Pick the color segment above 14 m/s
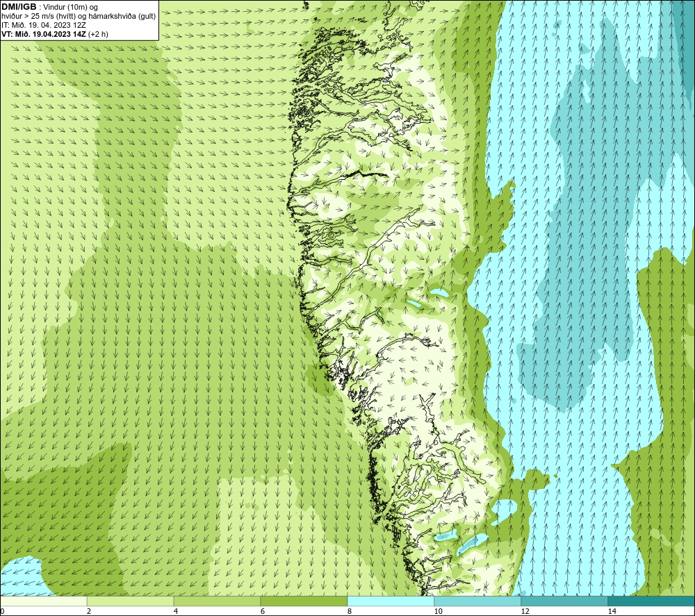The height and width of the screenshot is (616, 695). point(651,601)
